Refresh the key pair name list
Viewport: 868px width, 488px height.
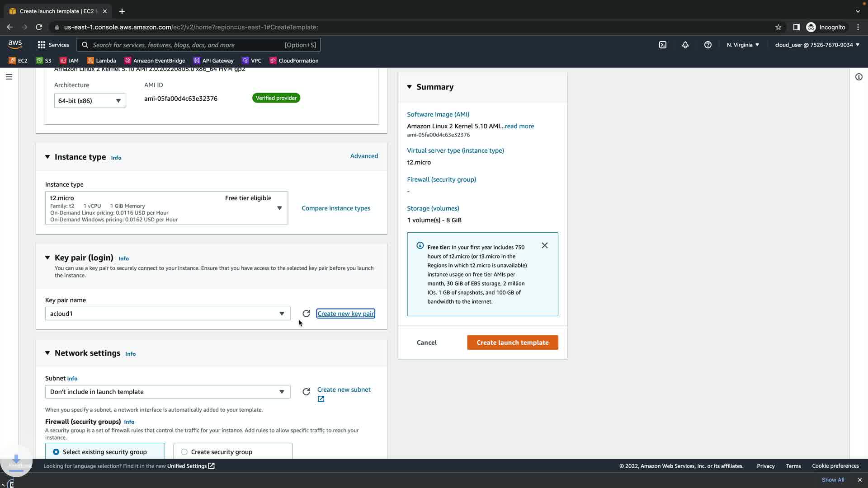click(x=306, y=314)
